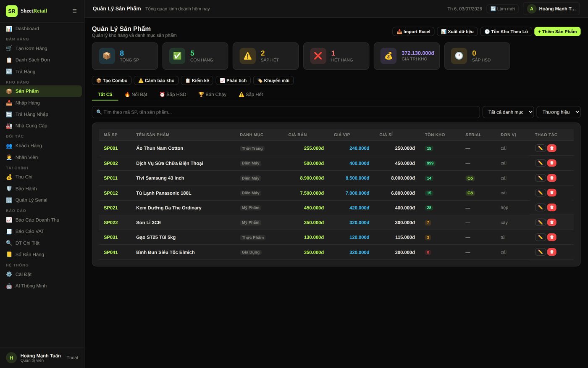Open the Thương hiệu filter dropdown

(x=559, y=112)
